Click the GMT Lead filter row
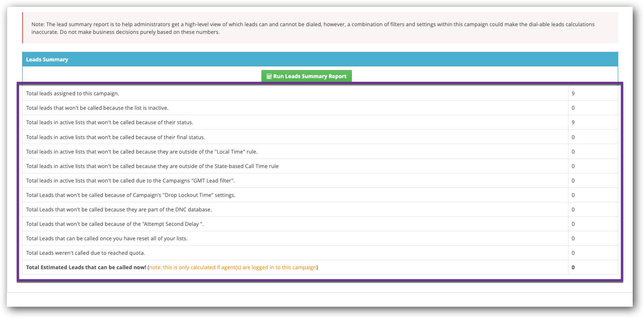644x318 pixels. pos(181,180)
